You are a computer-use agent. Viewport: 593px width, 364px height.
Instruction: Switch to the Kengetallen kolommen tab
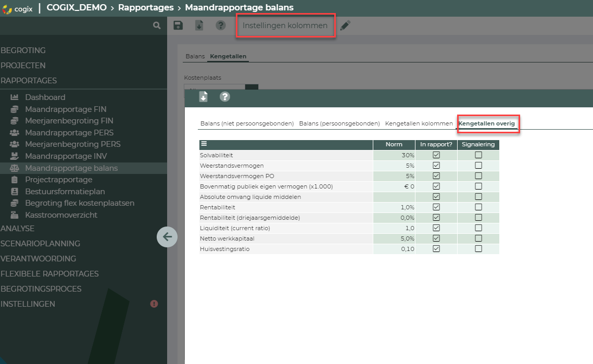click(x=419, y=124)
